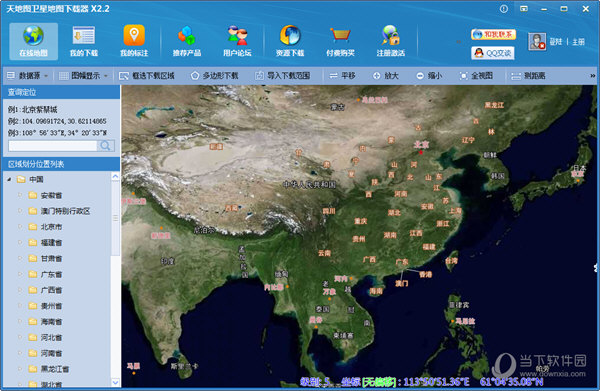600x391 pixels.
Task: Click the QQ交谈 chat button
Action: point(493,53)
